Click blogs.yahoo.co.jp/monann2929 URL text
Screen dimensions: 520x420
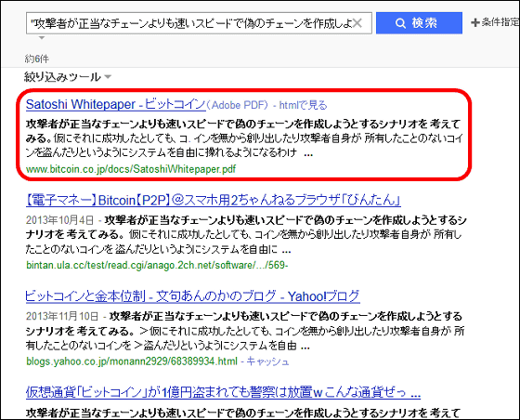(132, 361)
